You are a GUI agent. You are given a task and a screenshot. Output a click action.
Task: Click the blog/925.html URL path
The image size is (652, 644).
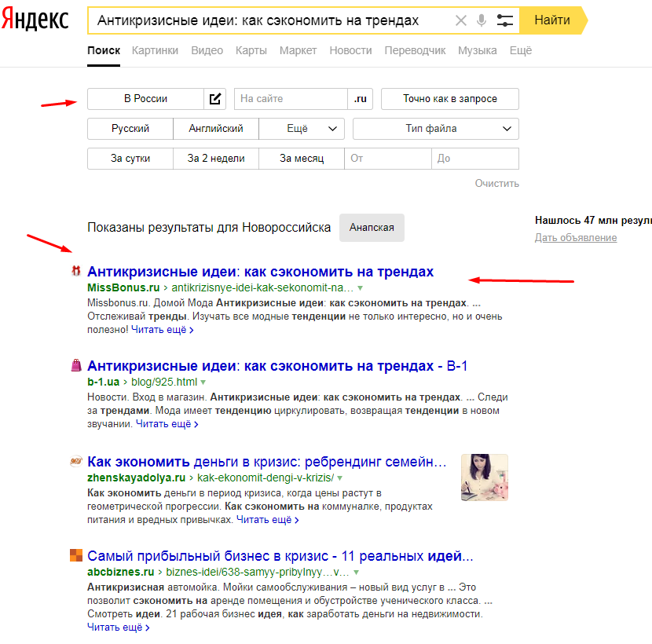coord(164,382)
